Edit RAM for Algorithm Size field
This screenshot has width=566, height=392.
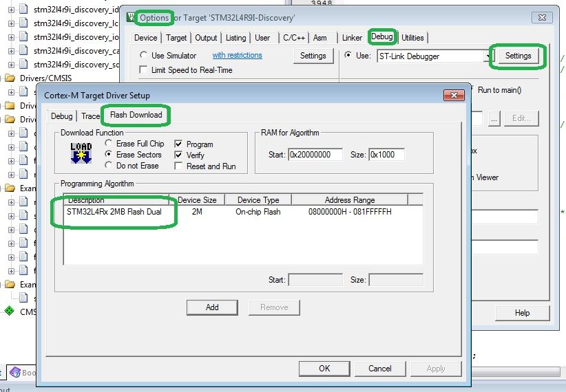(386, 155)
